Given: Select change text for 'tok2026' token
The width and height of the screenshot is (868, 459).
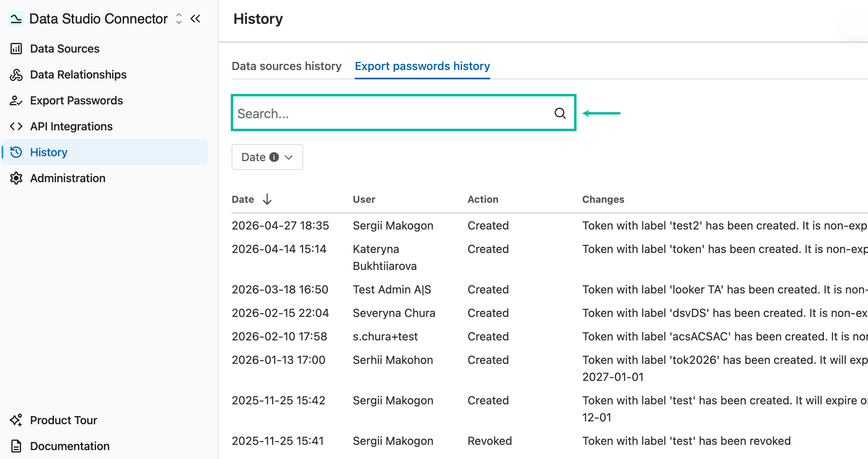Looking at the screenshot, I should [x=725, y=368].
